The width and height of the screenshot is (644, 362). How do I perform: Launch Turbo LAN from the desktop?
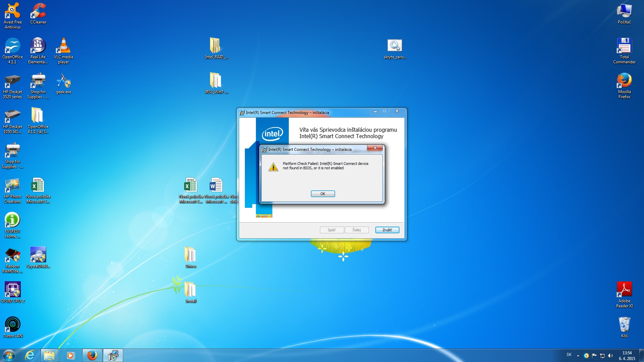click(x=12, y=325)
